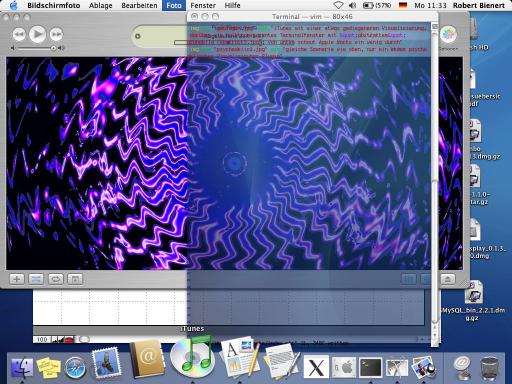
Task: Add a new playlist with plus button
Action: (16, 279)
